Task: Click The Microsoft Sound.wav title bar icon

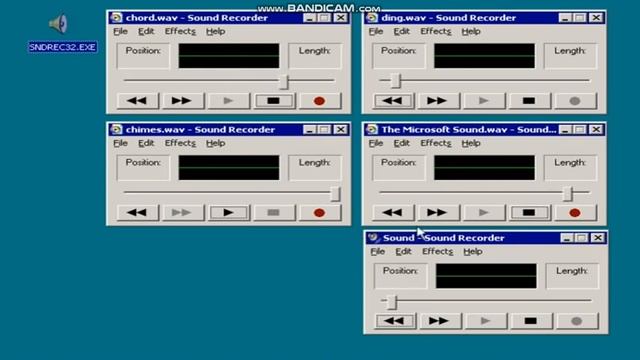Action: pos(372,129)
